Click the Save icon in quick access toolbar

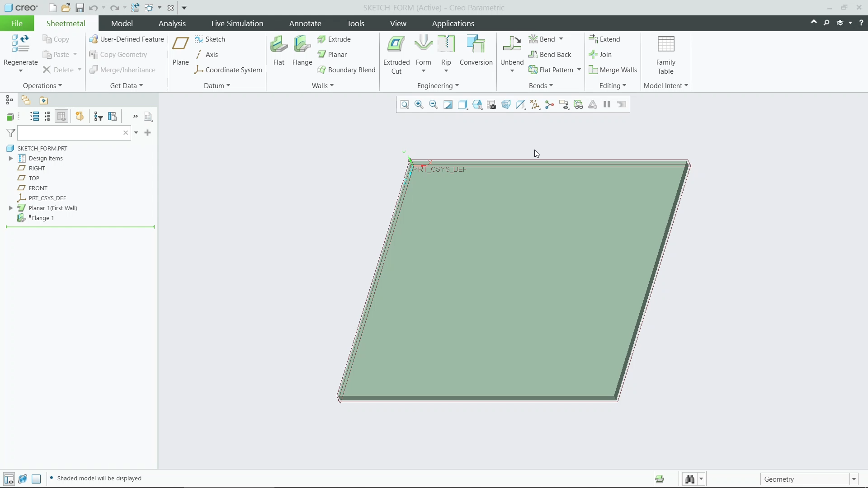(80, 8)
